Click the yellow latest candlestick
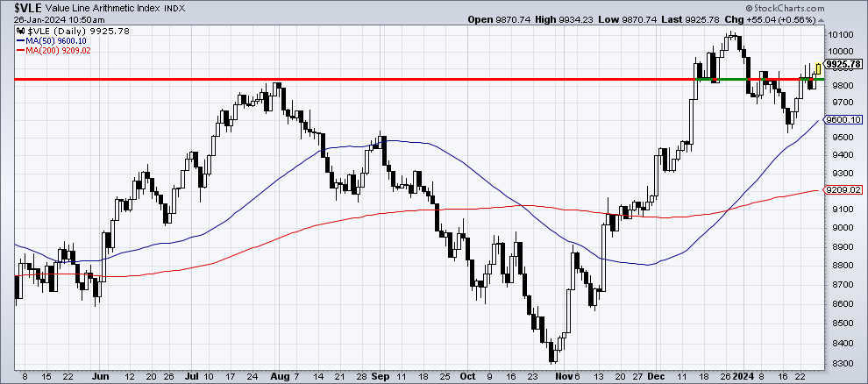Screen dimensions: 868x384 pos(818,68)
